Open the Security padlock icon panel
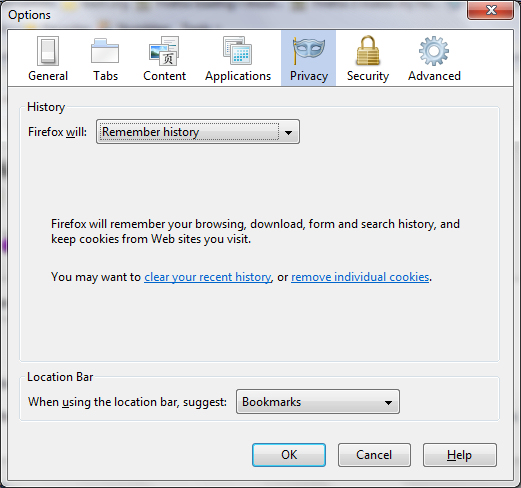 point(368,51)
